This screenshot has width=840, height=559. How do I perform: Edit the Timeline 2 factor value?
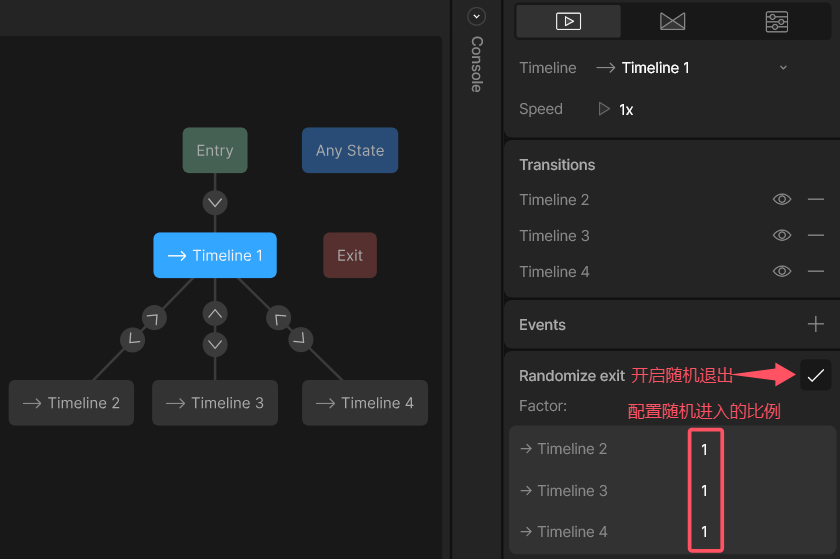(705, 449)
